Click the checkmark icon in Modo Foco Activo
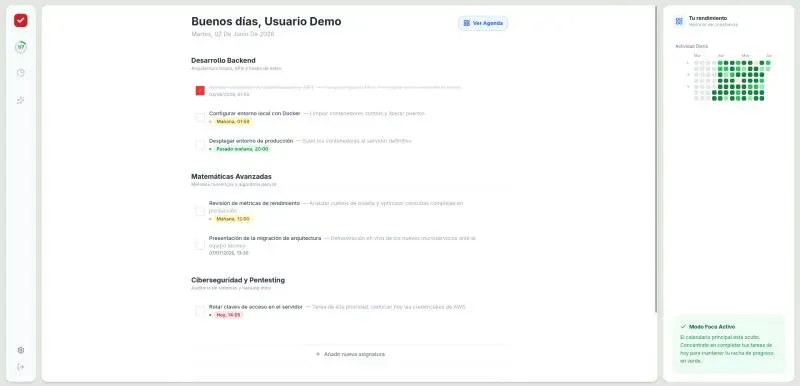This screenshot has width=800, height=386. [683, 326]
